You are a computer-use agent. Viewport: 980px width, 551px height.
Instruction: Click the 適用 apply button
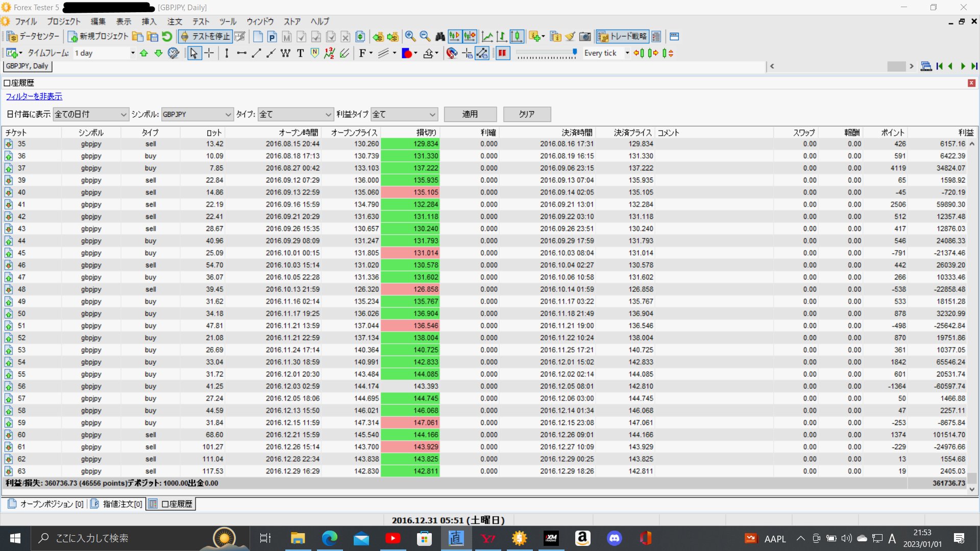pyautogui.click(x=470, y=114)
